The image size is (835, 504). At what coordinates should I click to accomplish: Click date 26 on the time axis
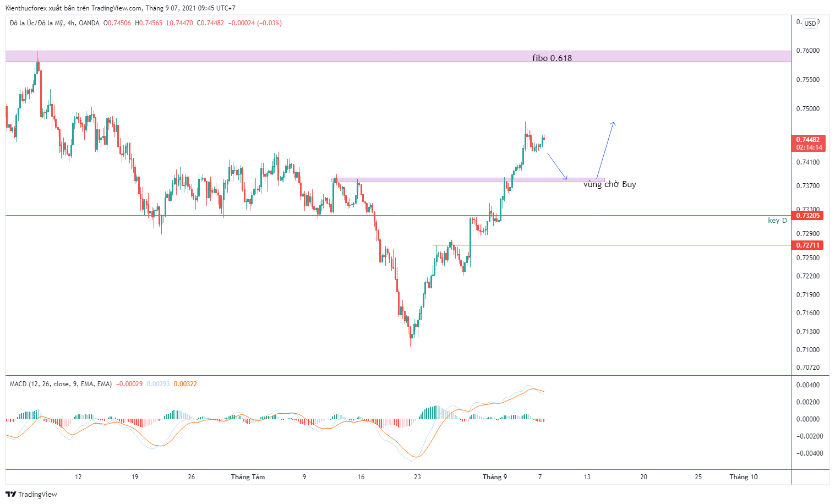point(191,477)
